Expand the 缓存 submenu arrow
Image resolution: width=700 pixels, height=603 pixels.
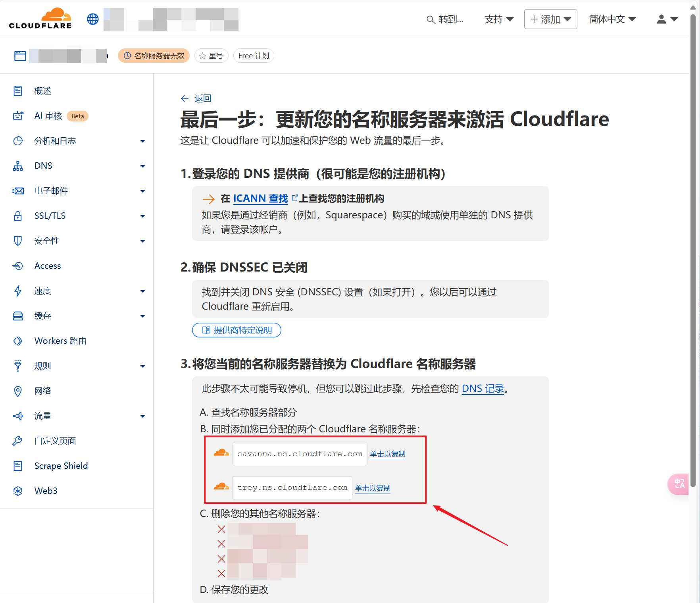[x=143, y=316]
